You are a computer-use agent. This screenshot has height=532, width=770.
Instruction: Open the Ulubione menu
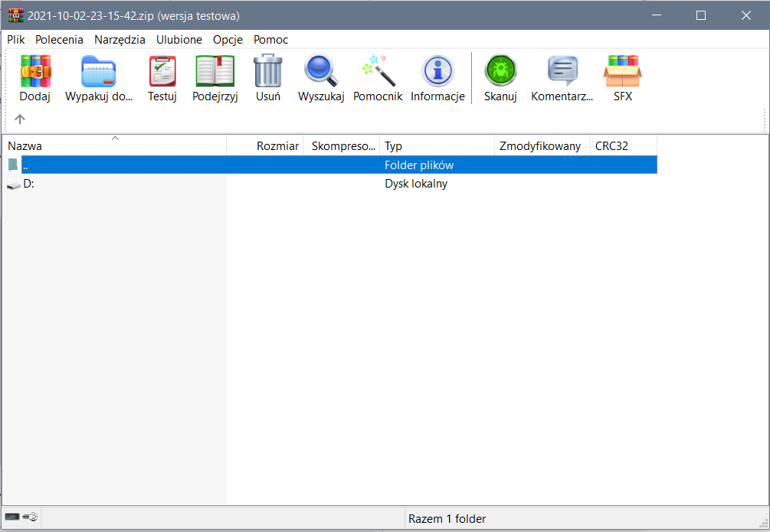(179, 40)
